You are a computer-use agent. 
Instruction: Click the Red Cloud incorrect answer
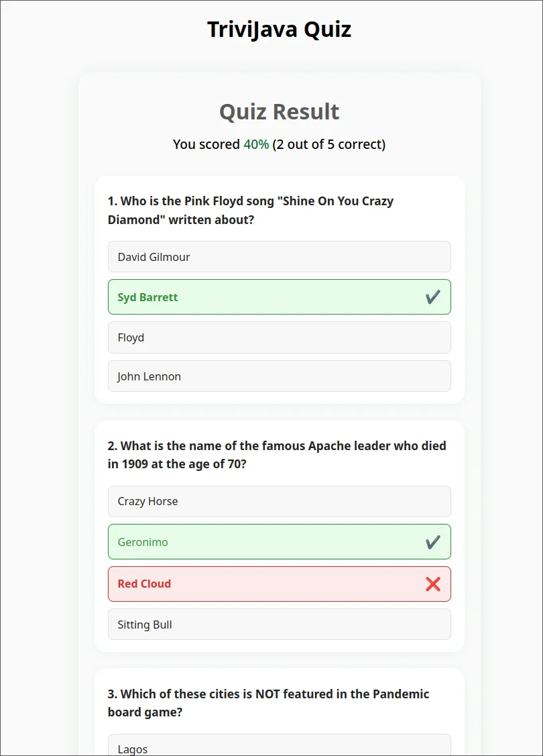(279, 584)
